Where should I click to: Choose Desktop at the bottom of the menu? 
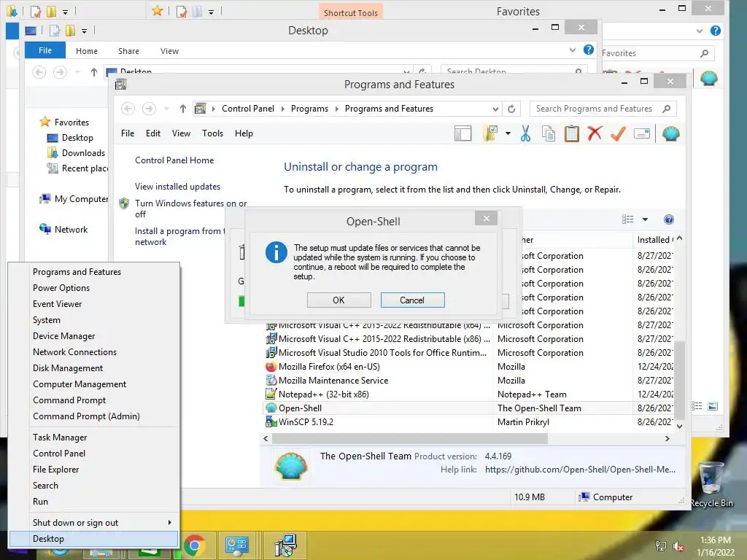(x=94, y=539)
